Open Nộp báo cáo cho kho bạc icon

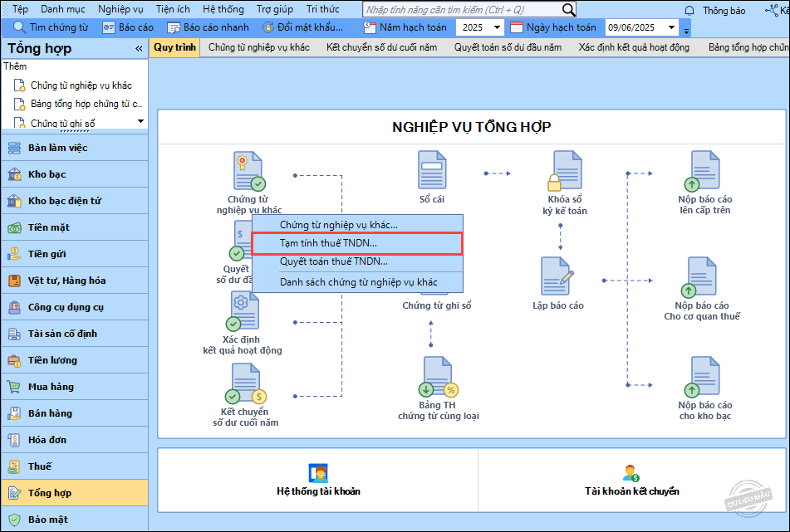702,377
